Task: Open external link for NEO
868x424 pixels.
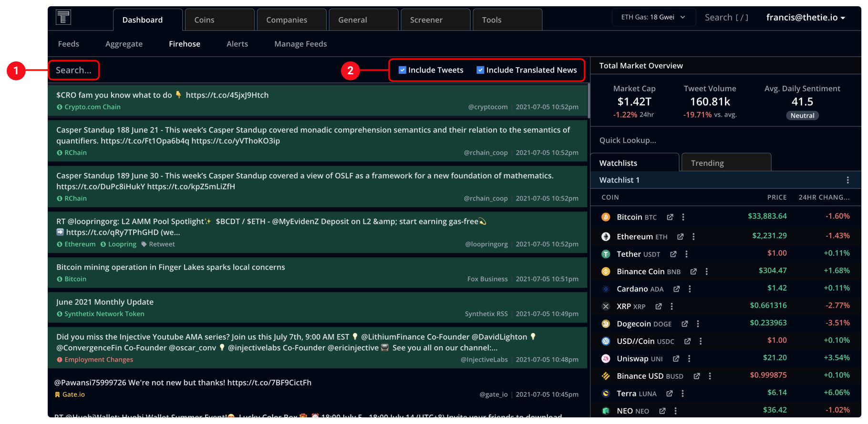Action: point(662,411)
